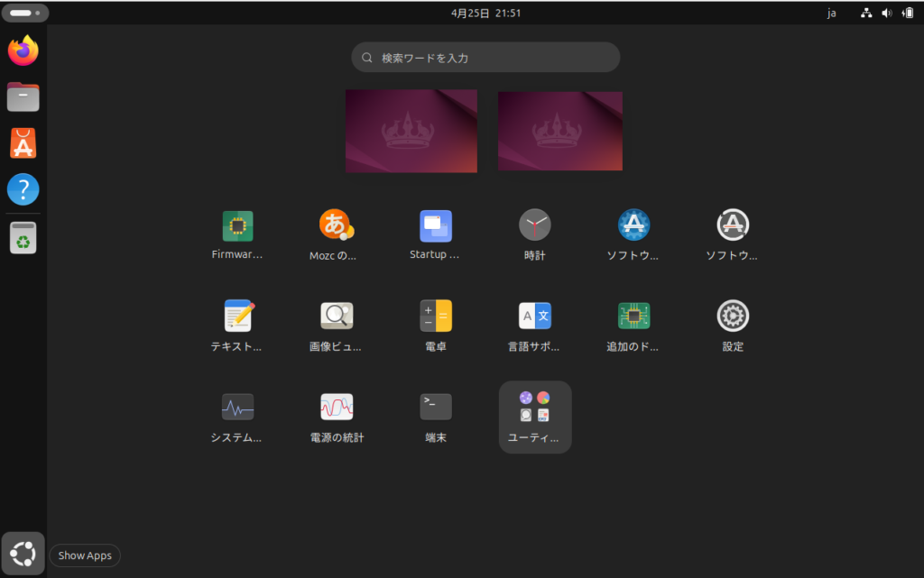
Task: Open 電源の統計 power statistics
Action: click(x=337, y=407)
